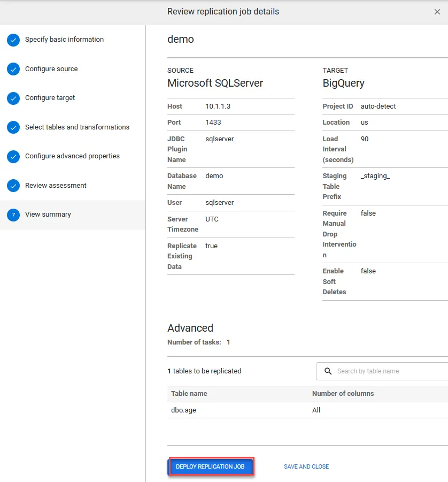Click the checkmark icon beside Review assessment
Viewport: 448px width, 482px height.
pyautogui.click(x=13, y=186)
